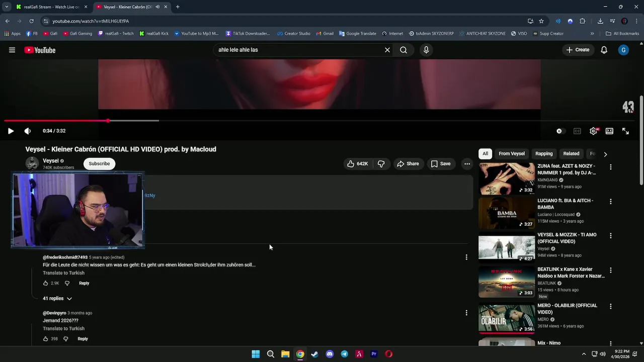Dislike the Kleiner Cabrón video
The height and width of the screenshot is (362, 644).
point(381,163)
